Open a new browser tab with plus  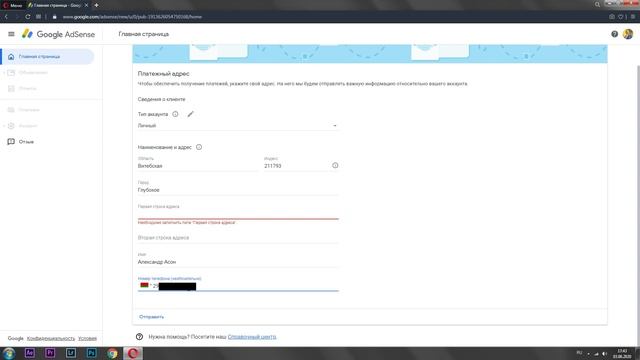click(96, 5)
